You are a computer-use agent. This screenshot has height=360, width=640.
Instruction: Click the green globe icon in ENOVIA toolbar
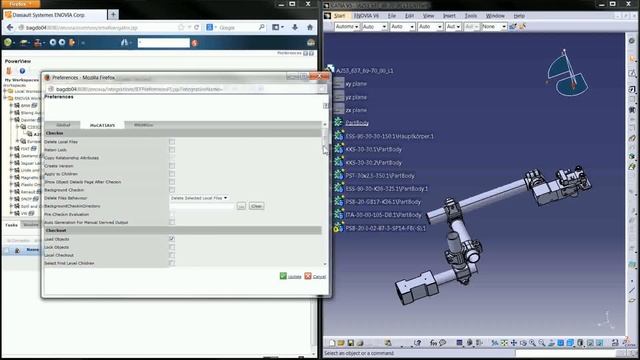(7, 42)
